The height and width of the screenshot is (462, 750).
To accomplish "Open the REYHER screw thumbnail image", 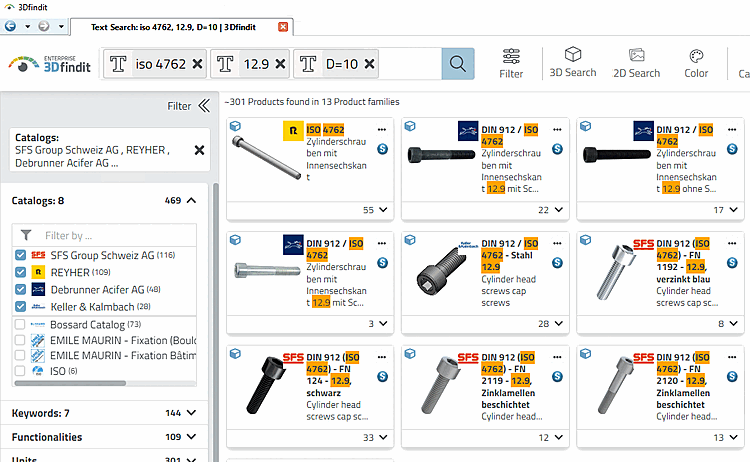I will point(266,158).
